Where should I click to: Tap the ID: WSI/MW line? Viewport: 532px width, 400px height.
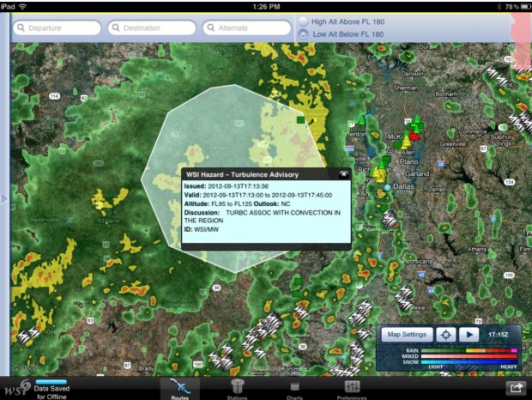[x=202, y=229]
